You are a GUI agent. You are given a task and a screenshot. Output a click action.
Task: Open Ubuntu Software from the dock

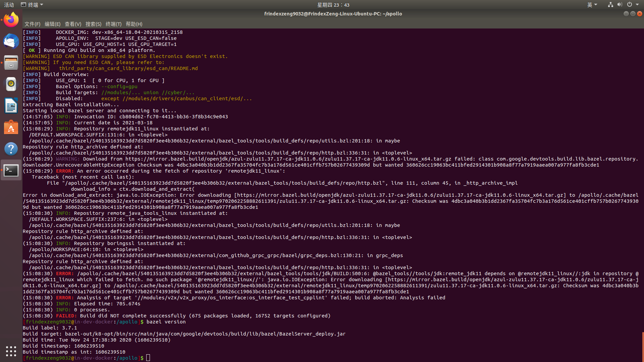pyautogui.click(x=11, y=127)
